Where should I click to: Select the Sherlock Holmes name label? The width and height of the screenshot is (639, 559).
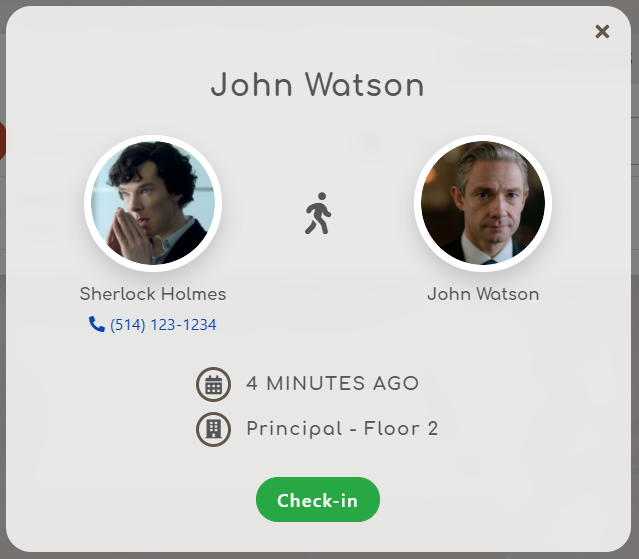pyautogui.click(x=153, y=294)
